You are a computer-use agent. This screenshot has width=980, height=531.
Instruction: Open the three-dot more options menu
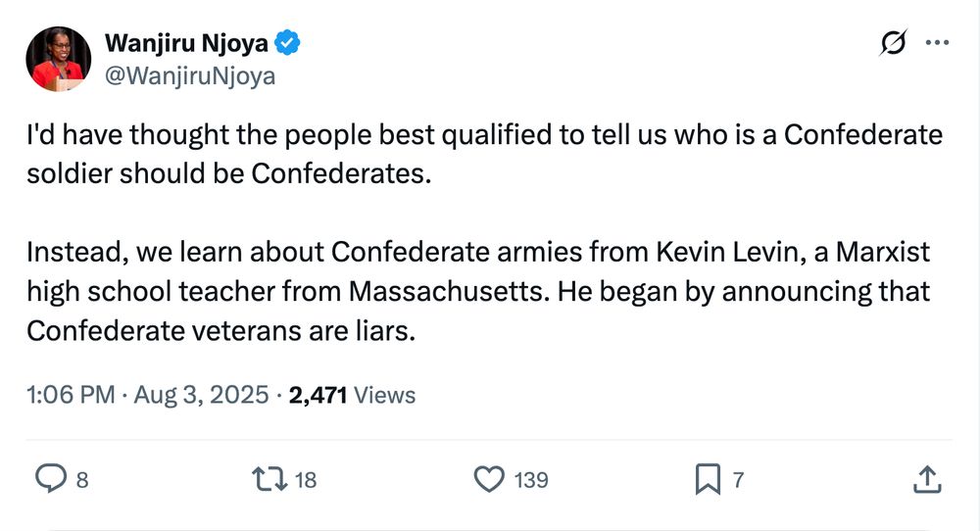pyautogui.click(x=937, y=42)
